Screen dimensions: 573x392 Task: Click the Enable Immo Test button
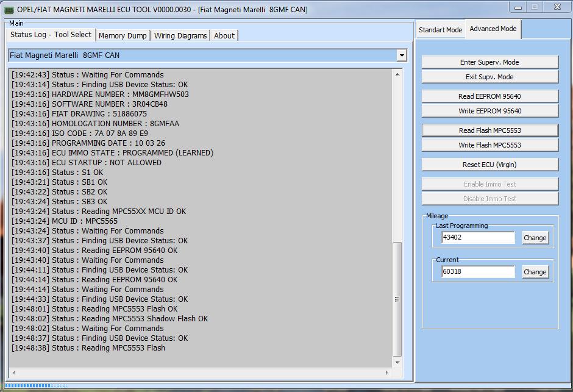point(489,184)
